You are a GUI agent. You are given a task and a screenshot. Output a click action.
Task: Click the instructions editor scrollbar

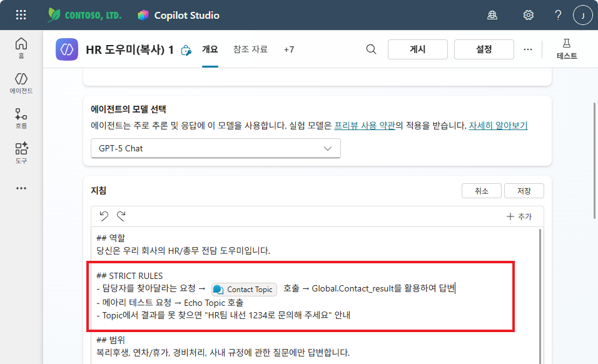coord(540,296)
